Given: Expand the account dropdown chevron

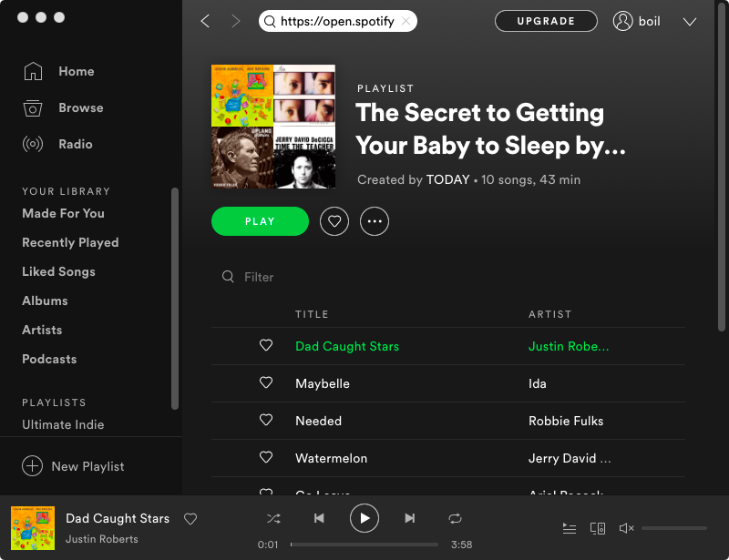Looking at the screenshot, I should click(690, 22).
